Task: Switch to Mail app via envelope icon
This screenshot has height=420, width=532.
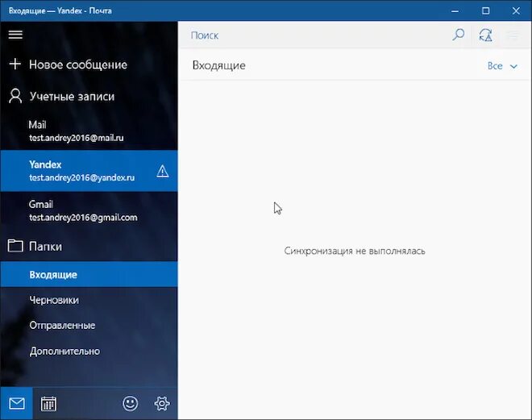Action: coord(17,403)
